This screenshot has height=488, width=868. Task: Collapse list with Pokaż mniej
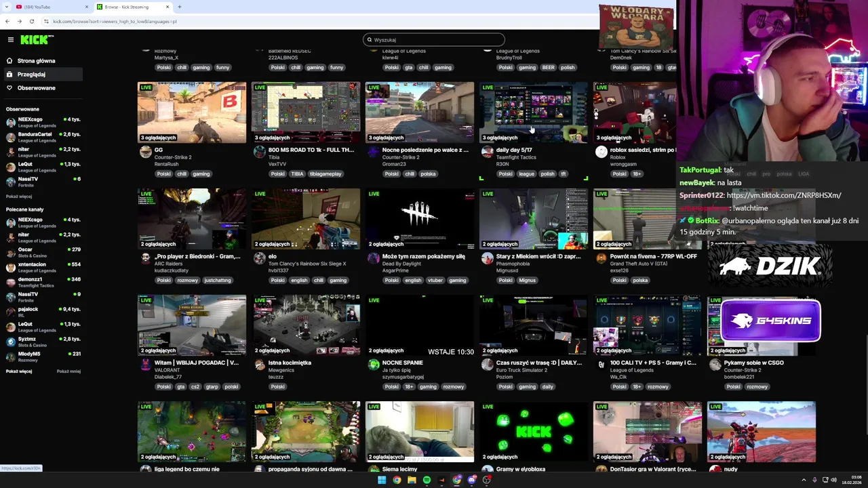68,371
